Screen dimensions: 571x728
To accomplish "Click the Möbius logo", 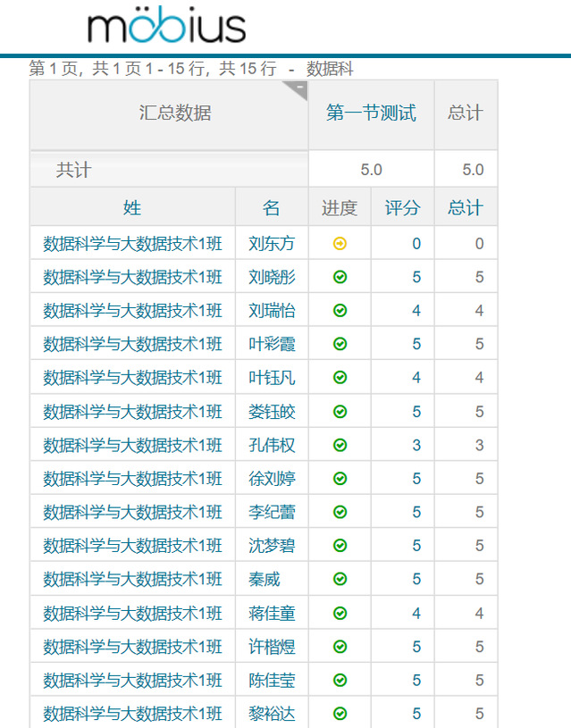I will click(166, 27).
